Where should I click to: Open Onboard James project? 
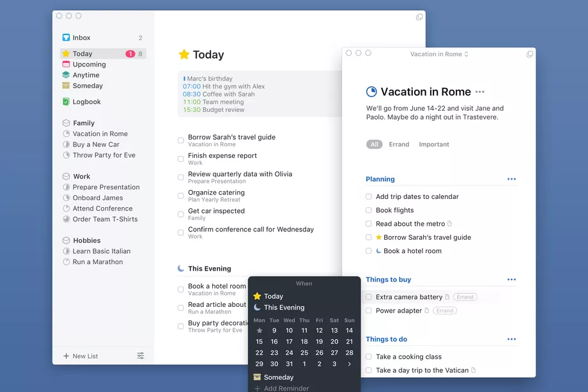point(98,198)
